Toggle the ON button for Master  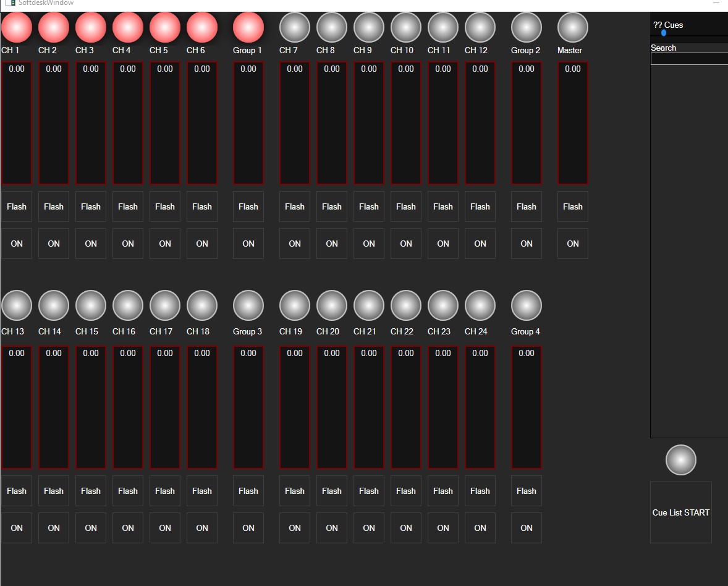[573, 244]
